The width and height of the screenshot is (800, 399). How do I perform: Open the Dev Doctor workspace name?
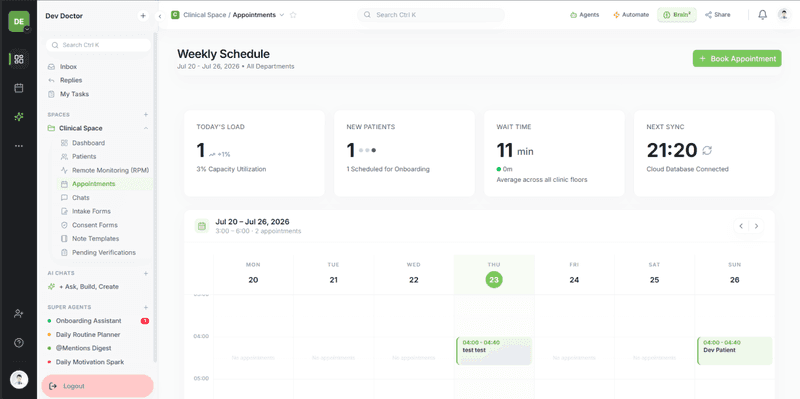(x=64, y=16)
